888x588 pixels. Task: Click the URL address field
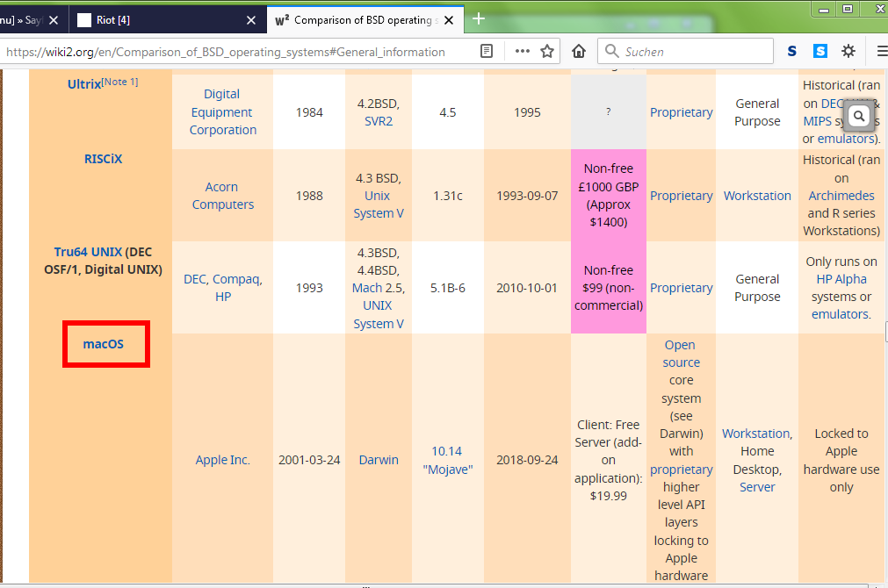(x=238, y=52)
